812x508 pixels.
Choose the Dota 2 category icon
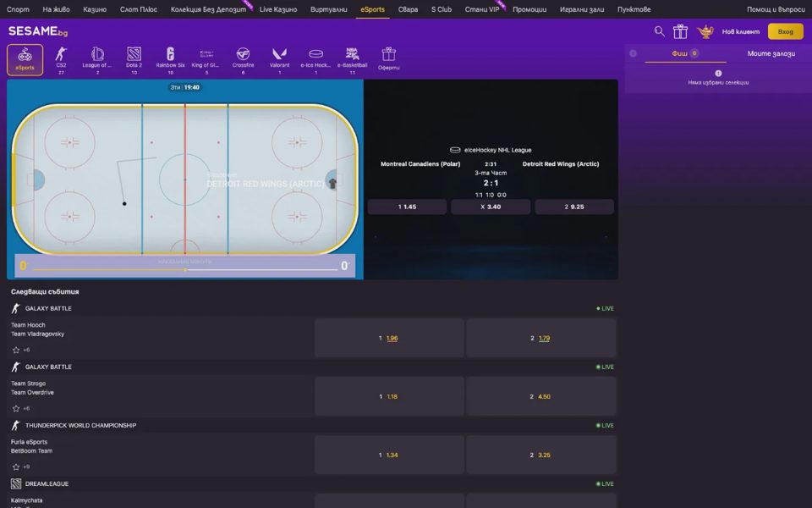[134, 60]
